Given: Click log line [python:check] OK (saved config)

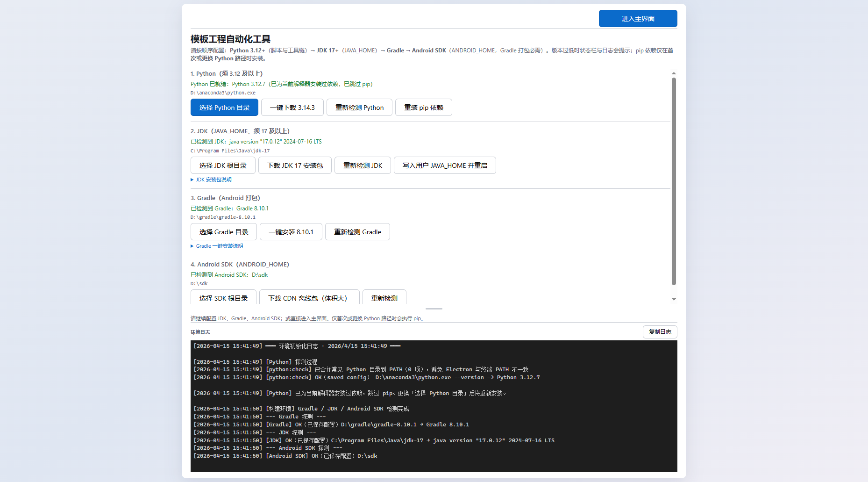Looking at the screenshot, I should pos(367,377).
